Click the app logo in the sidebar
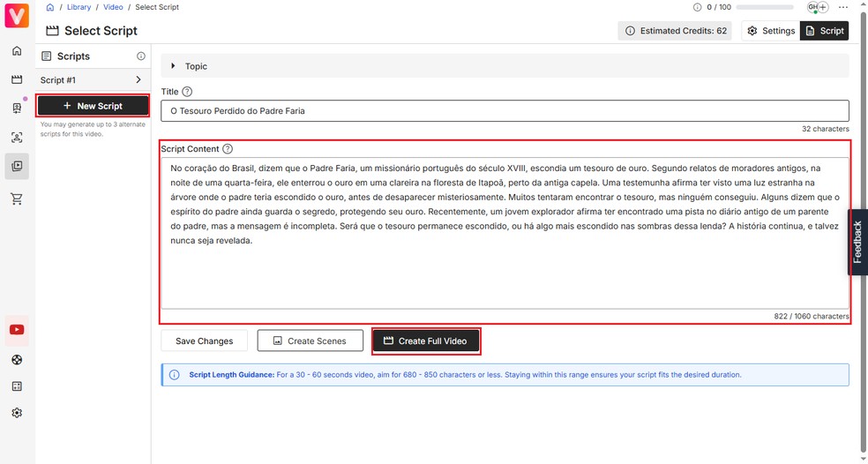Screen dimensions: 868x464 [17, 15]
